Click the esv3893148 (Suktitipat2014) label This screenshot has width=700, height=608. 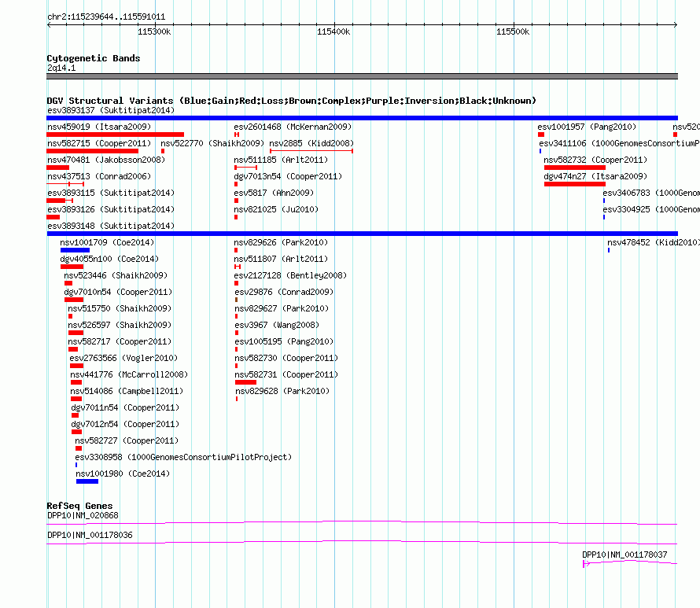click(x=111, y=226)
